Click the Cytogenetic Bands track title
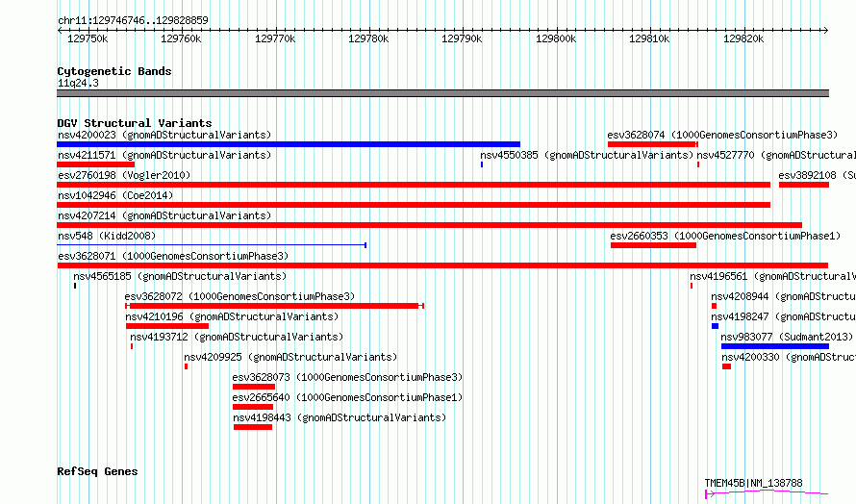Screen dimensions: 856x504 (114, 71)
